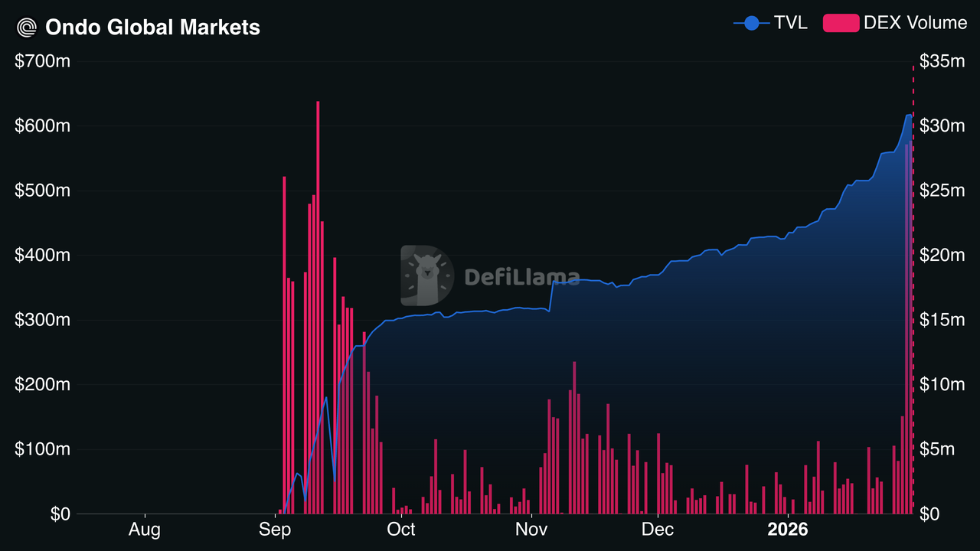The height and width of the screenshot is (551, 980).
Task: Click the tallest pink volume bar in September
Action: tap(318, 306)
